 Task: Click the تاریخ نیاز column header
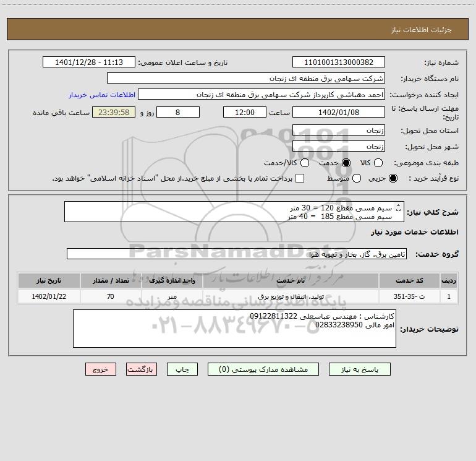49,280
